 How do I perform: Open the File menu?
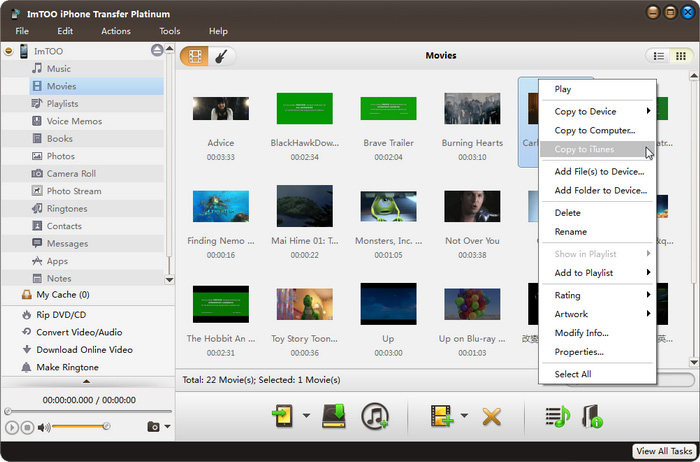pyautogui.click(x=22, y=31)
